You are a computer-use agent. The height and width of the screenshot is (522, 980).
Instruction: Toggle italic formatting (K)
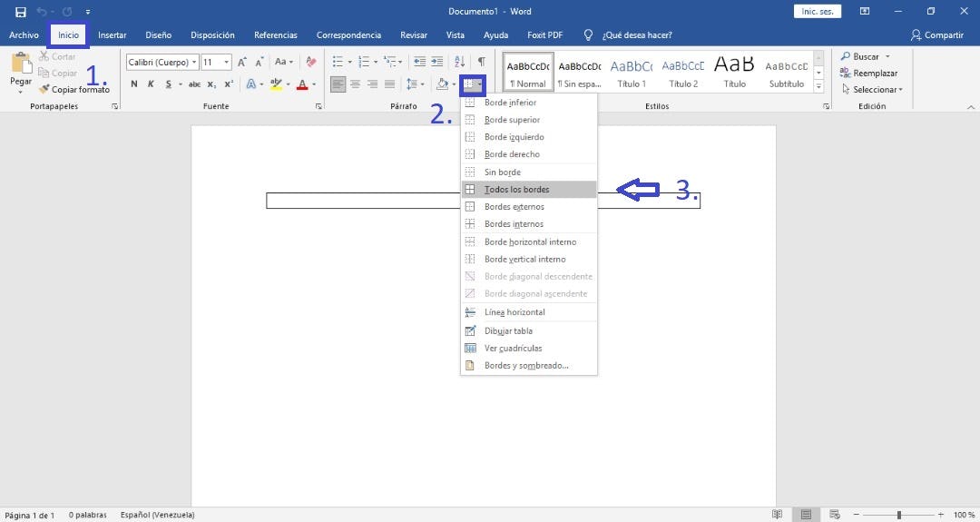(151, 84)
